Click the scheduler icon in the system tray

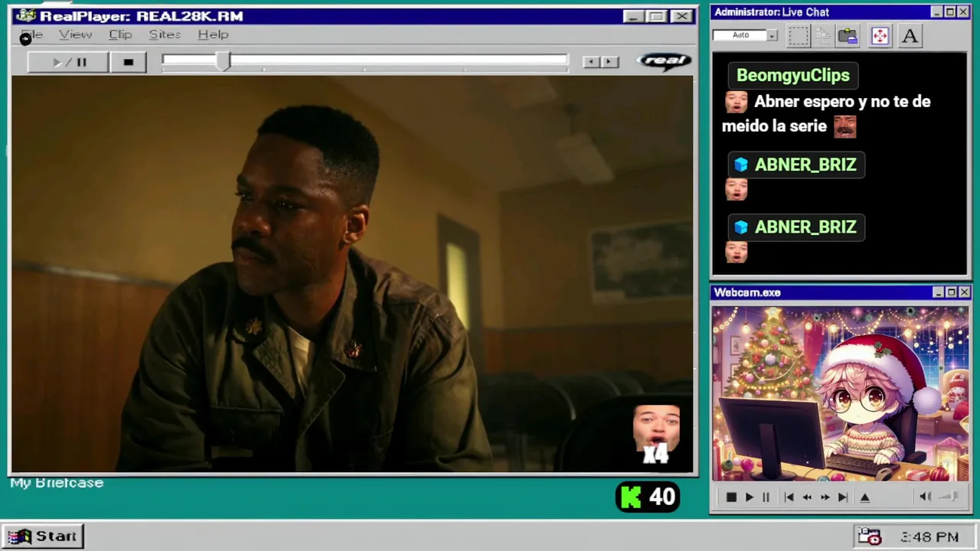tap(870, 536)
